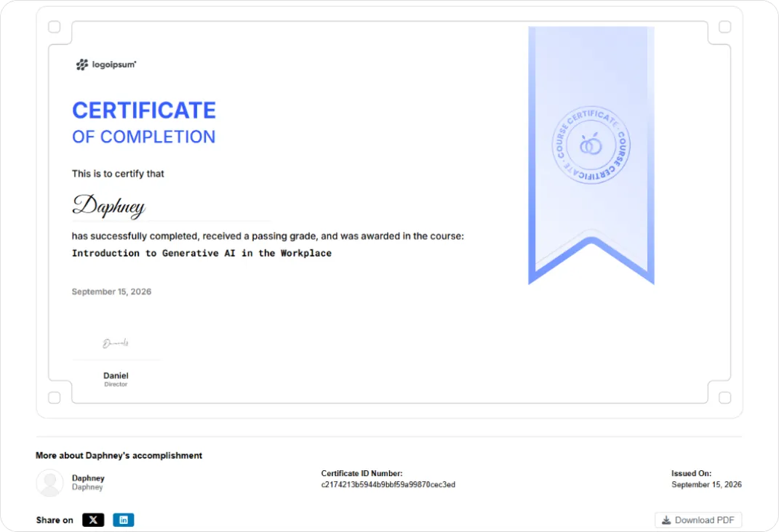Image resolution: width=779 pixels, height=532 pixels.
Task: Click the Certificate ID Number label
Action: pos(361,473)
